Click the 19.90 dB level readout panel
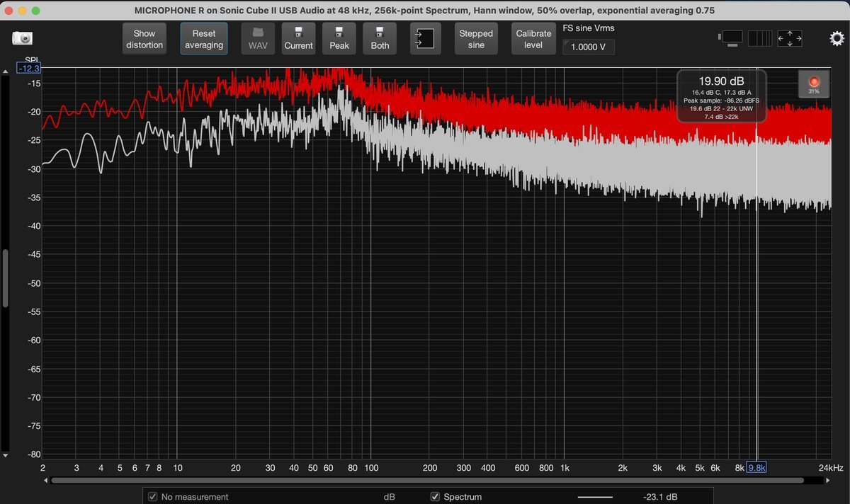This screenshot has height=504, width=850. [x=721, y=96]
